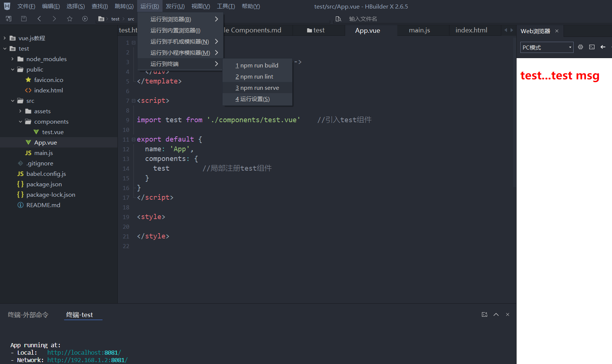Click the folder icon in breadcrumb path

coord(101,19)
